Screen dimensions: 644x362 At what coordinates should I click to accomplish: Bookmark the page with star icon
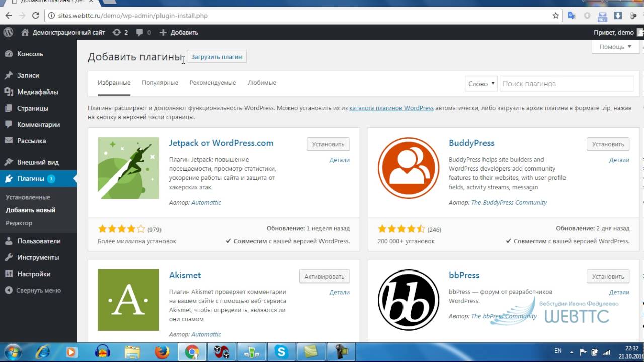[x=556, y=16]
